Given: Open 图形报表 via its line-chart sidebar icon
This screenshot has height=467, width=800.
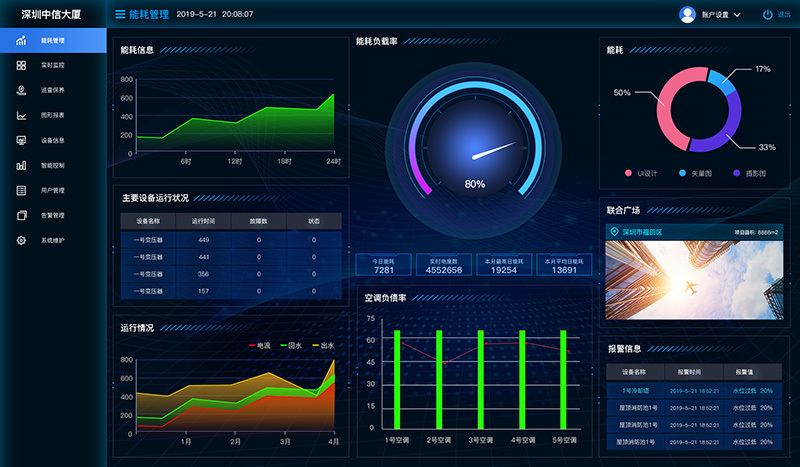Looking at the screenshot, I should [x=21, y=115].
